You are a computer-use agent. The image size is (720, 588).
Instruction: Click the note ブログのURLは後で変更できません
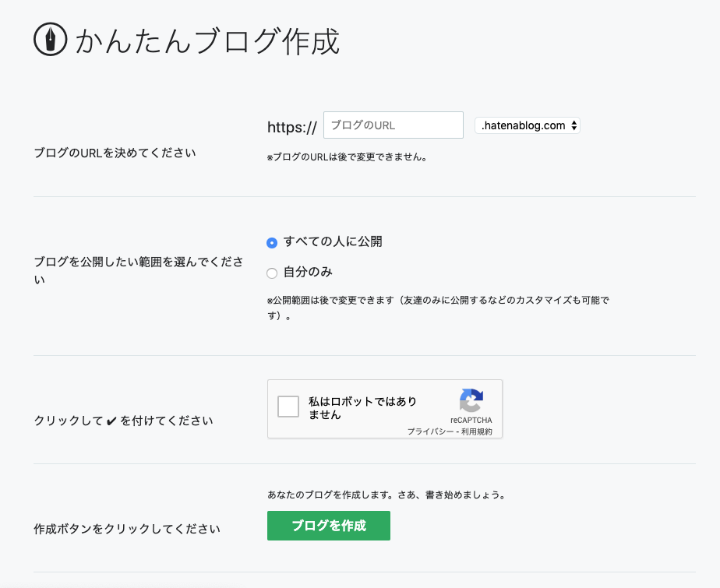coord(348,157)
